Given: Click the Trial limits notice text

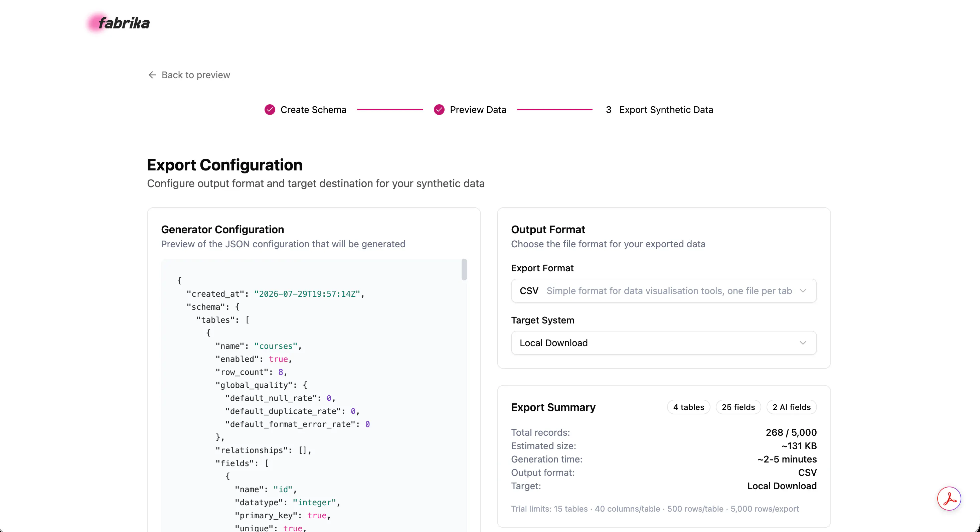Looking at the screenshot, I should point(654,509).
